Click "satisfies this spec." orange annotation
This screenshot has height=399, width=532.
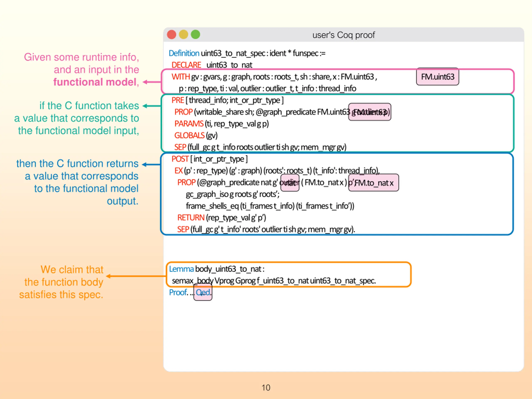coord(61,295)
